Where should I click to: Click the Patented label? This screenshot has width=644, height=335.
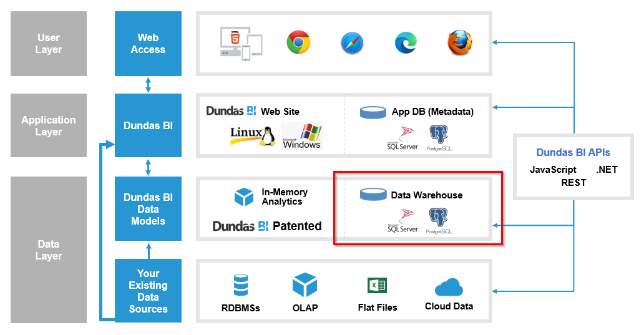click(x=297, y=226)
